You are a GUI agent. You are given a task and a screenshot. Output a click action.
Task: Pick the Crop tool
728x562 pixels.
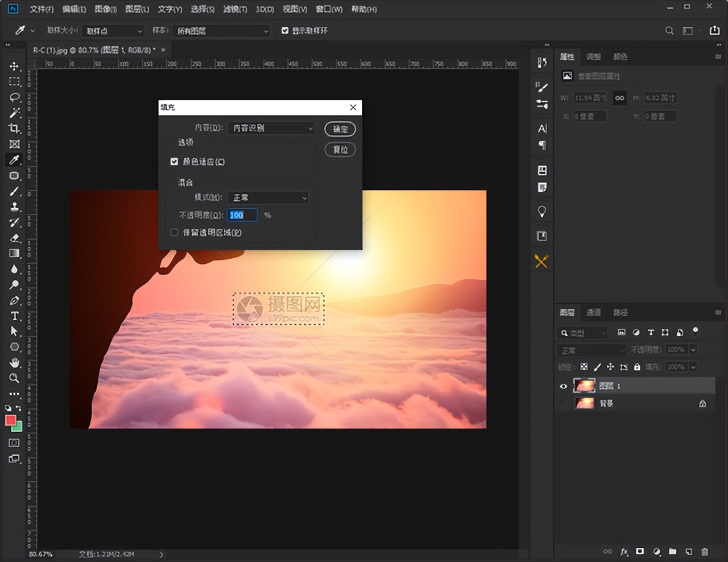[15, 129]
